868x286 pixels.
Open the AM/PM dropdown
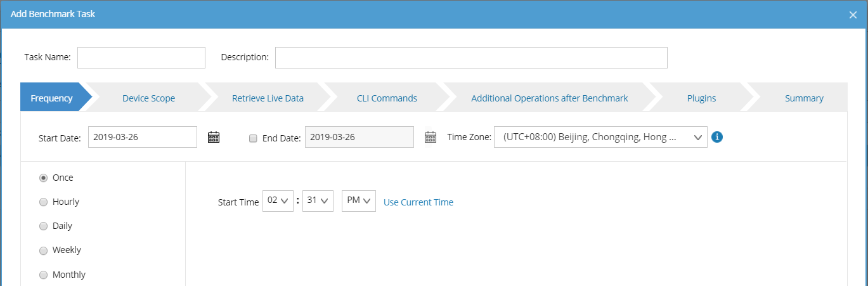[x=359, y=201]
